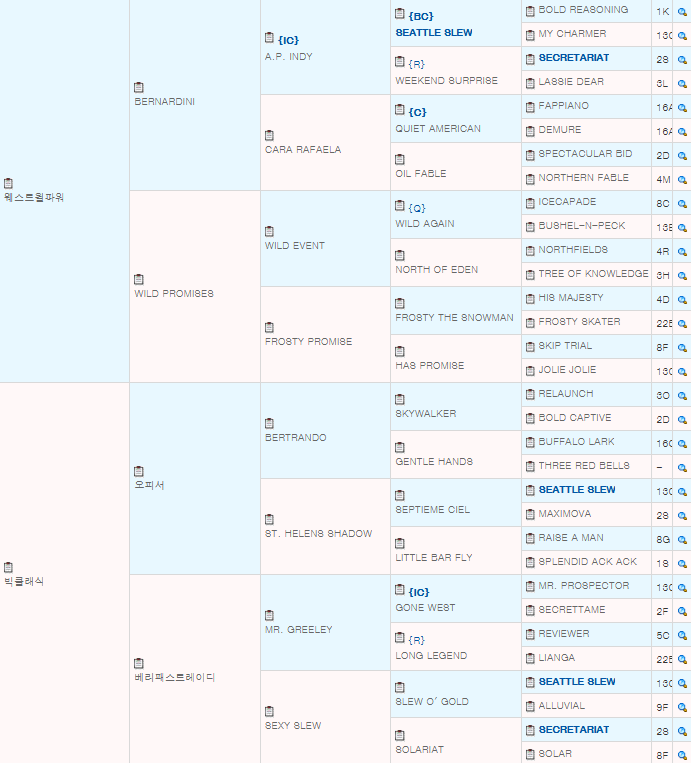Click magnifier icon in JOLIE JOLIE row
Viewport: 691px width, 763px height.
tap(682, 371)
